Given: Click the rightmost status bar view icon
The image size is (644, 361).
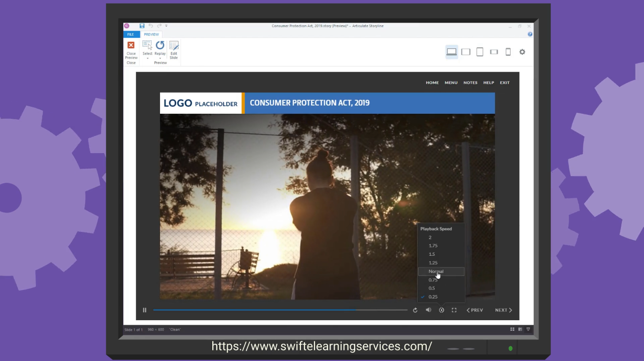Looking at the screenshot, I should click(528, 329).
